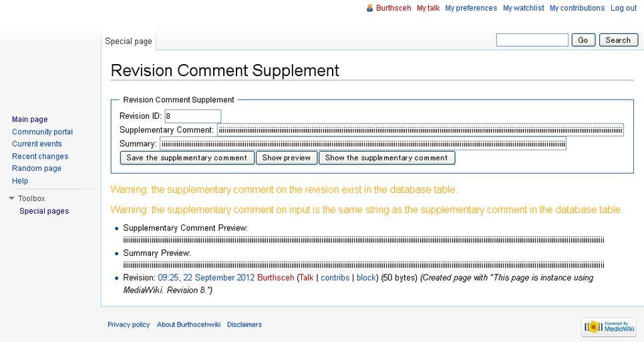Click the Go button next to search
The image size is (644, 342).
(583, 40)
